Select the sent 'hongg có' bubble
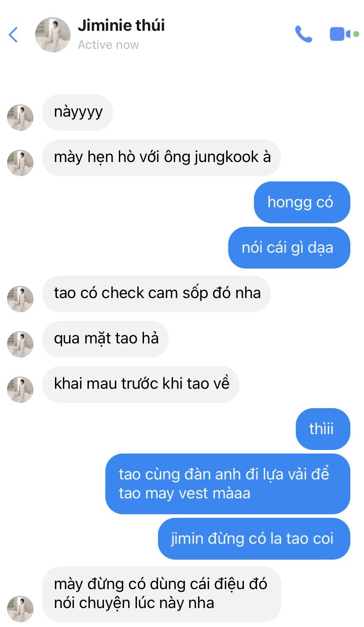The image size is (364, 627). click(302, 203)
